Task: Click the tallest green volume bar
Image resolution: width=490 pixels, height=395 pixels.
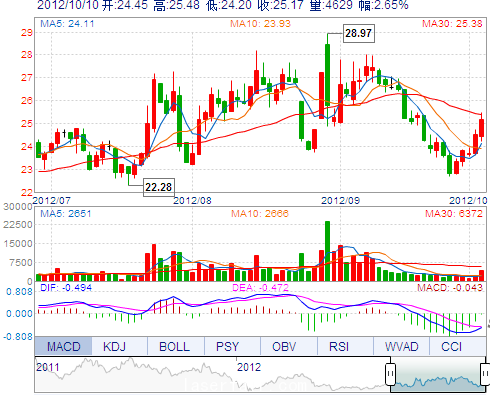Action: (327, 251)
